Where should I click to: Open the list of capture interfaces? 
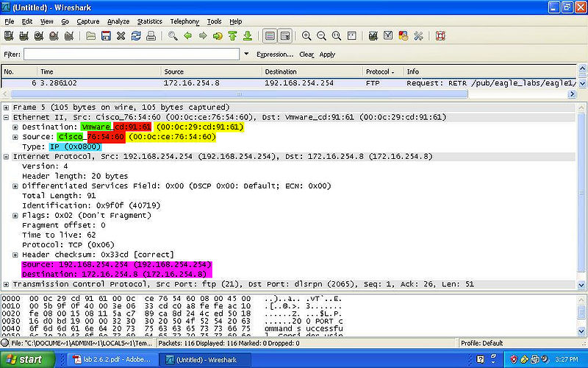coord(9,36)
